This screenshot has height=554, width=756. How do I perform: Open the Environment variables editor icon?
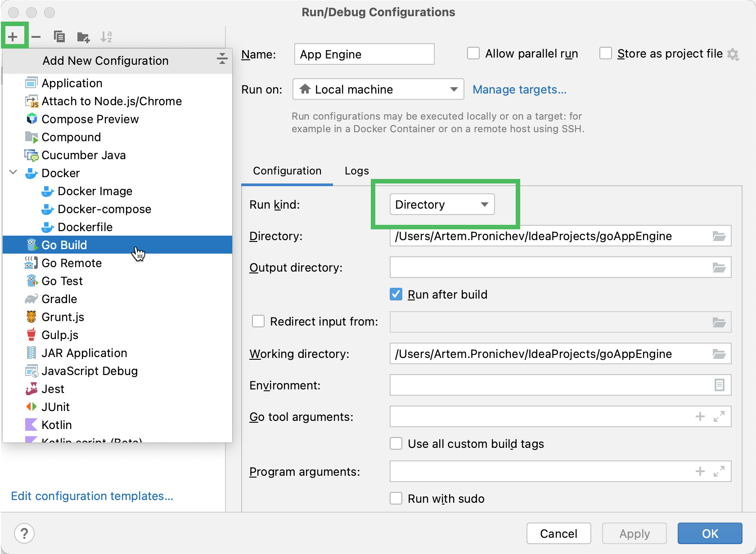(719, 385)
